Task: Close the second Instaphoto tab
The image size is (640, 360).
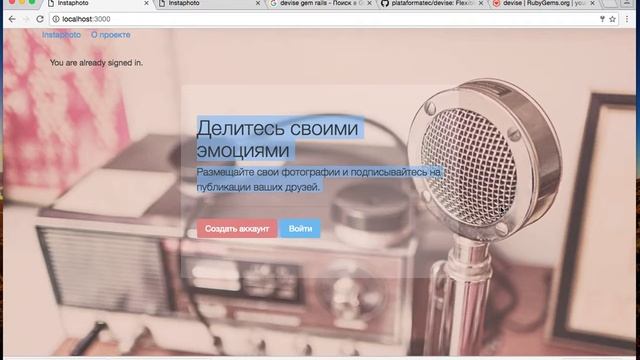Action: point(258,3)
